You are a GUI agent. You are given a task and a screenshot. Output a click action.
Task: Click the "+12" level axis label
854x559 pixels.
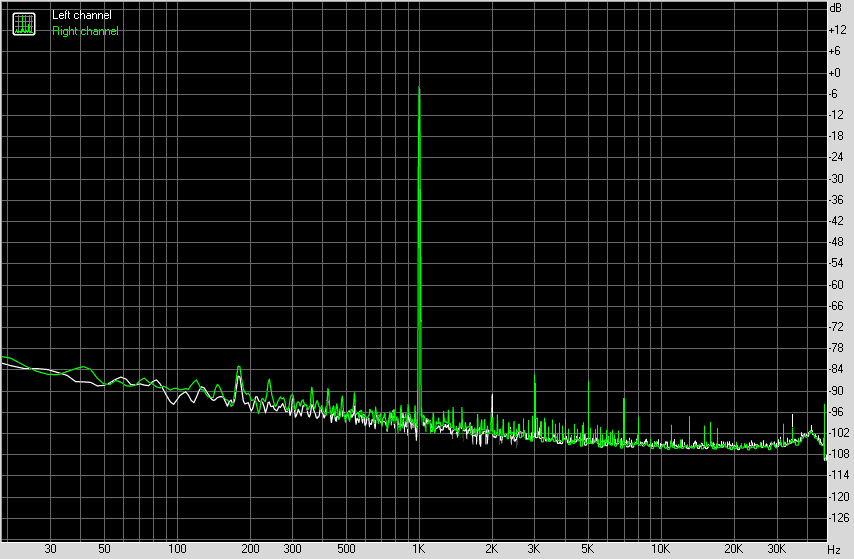pyautogui.click(x=837, y=30)
